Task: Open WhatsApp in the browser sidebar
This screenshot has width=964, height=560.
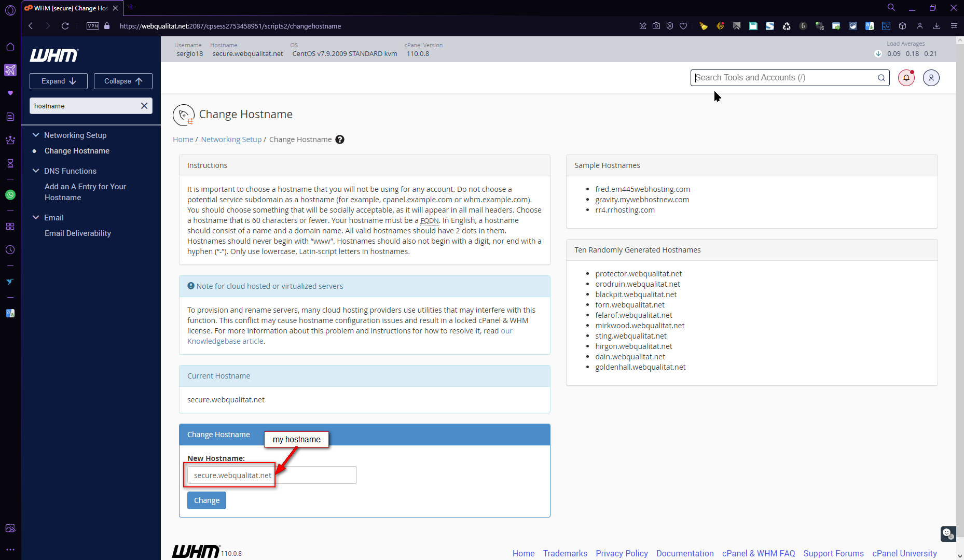Action: (x=10, y=195)
